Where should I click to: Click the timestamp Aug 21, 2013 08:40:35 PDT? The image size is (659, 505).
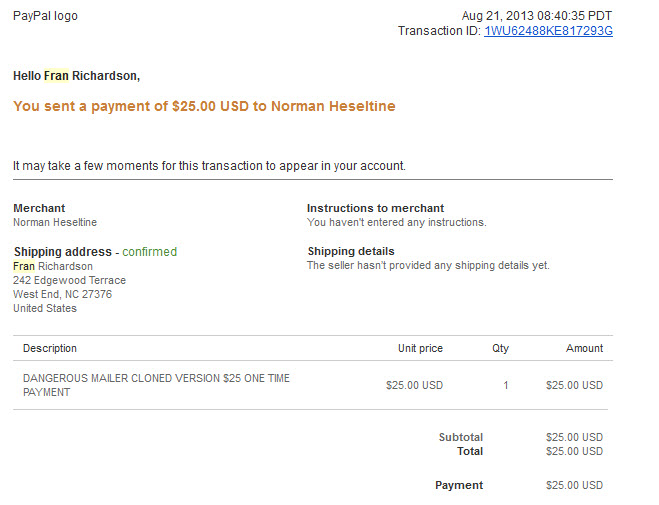537,16
